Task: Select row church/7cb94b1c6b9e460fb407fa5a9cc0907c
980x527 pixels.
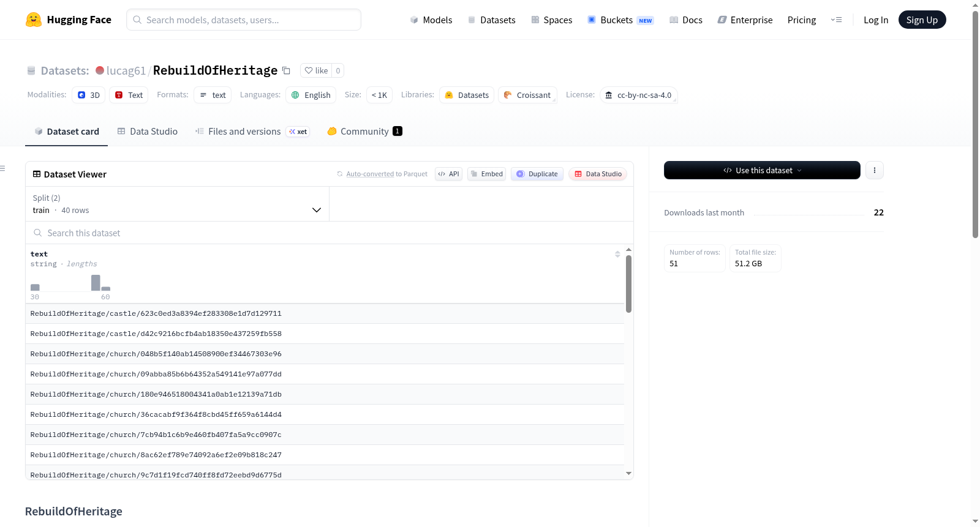Action: pos(325,435)
